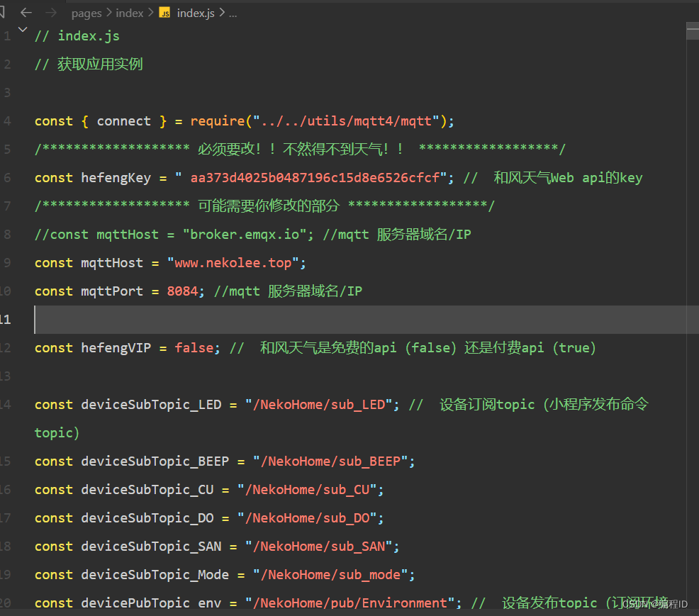Place cursor in empty highlighted line 11

coord(367,320)
